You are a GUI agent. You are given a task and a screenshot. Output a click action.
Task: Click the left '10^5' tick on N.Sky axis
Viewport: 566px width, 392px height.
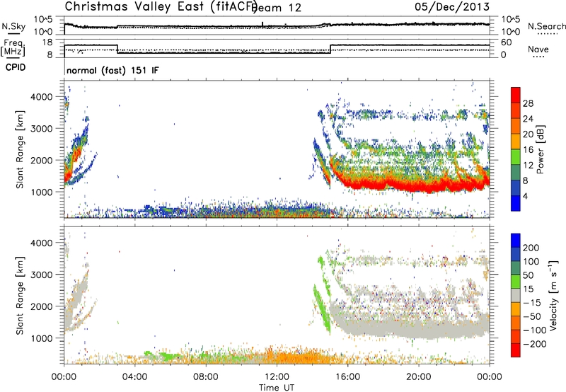click(x=43, y=20)
